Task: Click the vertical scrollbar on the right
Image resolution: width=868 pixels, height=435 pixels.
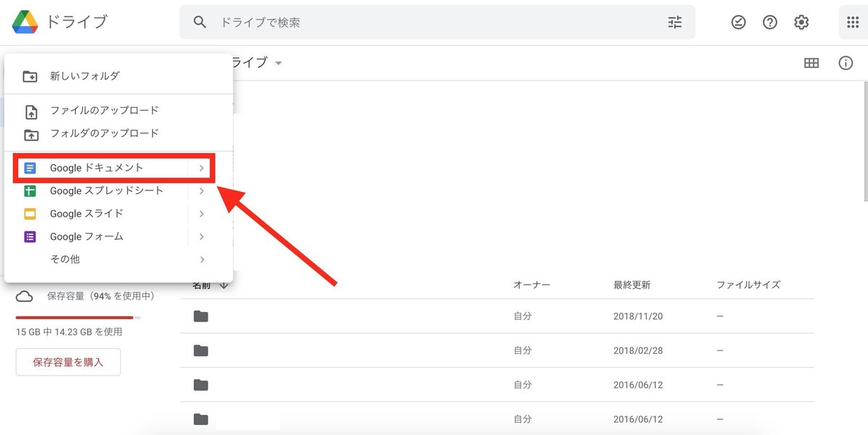Action: [x=864, y=140]
